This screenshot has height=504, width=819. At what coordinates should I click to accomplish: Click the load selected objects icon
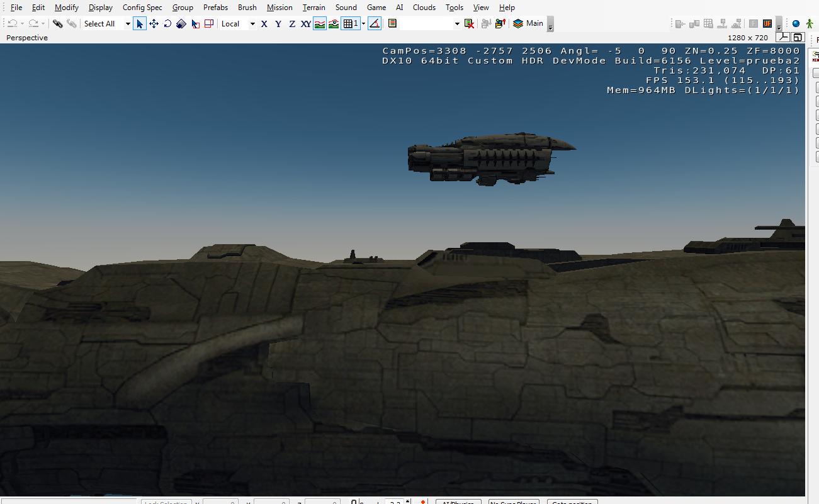click(500, 24)
